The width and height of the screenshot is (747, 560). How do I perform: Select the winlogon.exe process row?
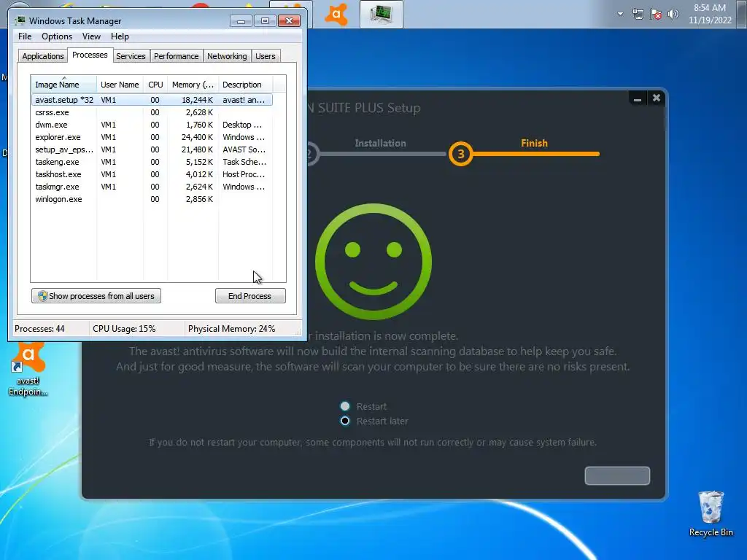152,199
